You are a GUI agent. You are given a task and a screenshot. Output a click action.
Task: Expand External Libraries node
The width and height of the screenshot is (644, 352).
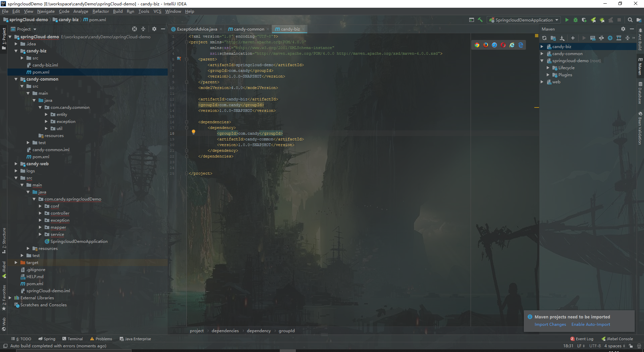point(10,298)
